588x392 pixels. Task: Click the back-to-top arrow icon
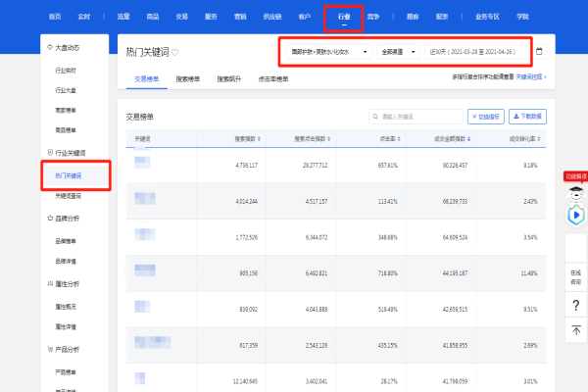click(575, 331)
